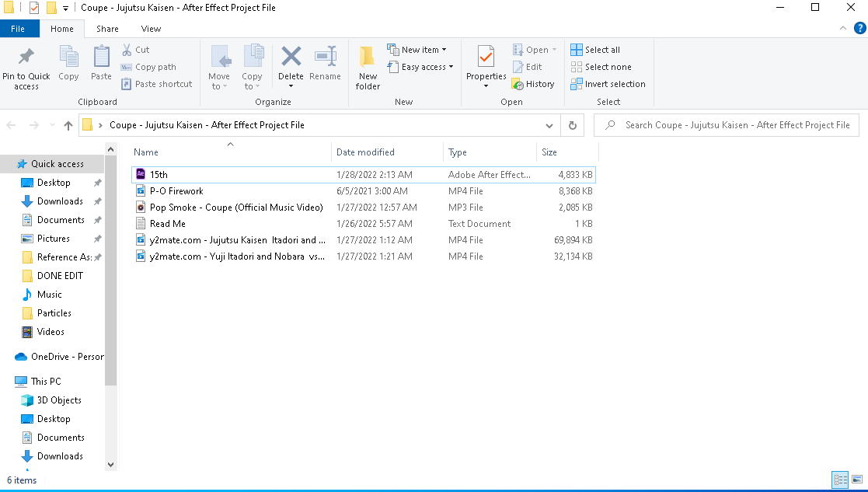
Task: Open pinned Downloads under Quick access
Action: click(60, 201)
